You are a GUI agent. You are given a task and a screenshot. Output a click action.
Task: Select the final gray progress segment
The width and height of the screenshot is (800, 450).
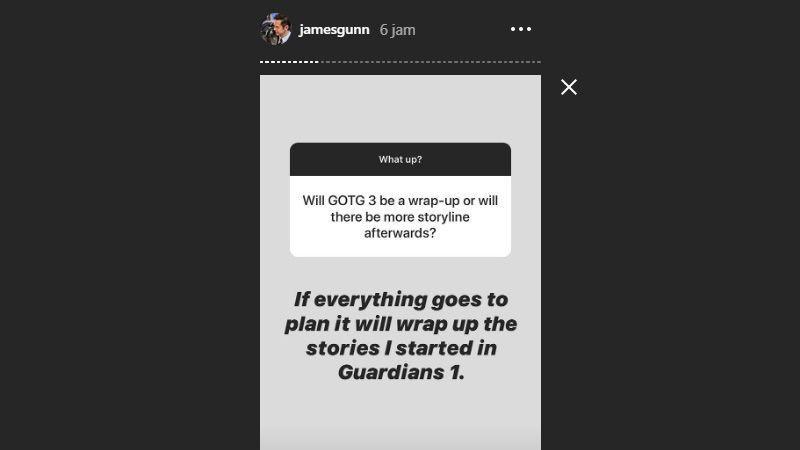pos(539,62)
